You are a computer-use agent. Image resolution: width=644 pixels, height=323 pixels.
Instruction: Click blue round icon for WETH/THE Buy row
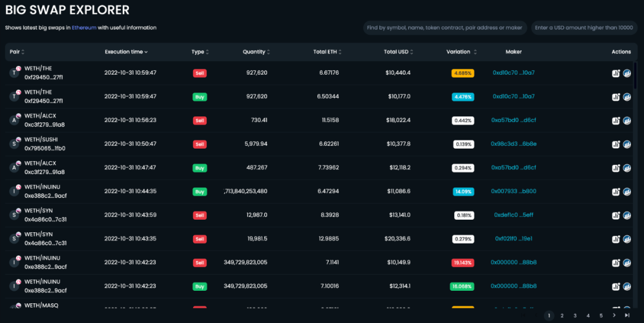627,97
